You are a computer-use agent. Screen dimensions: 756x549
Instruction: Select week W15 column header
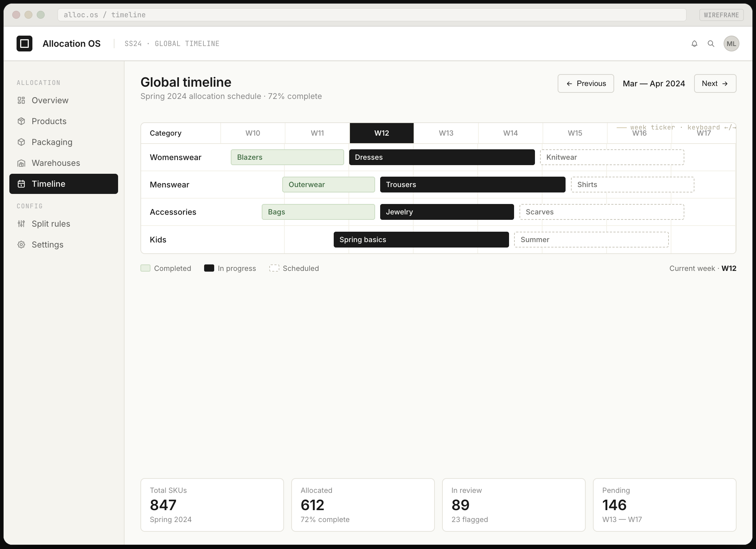click(x=575, y=133)
